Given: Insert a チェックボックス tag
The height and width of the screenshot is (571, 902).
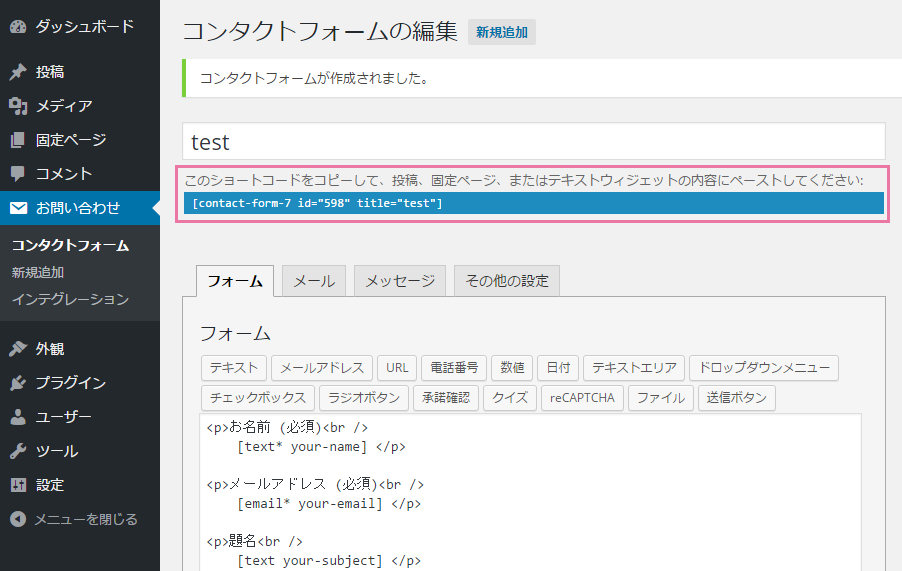Looking at the screenshot, I should click(258, 398).
